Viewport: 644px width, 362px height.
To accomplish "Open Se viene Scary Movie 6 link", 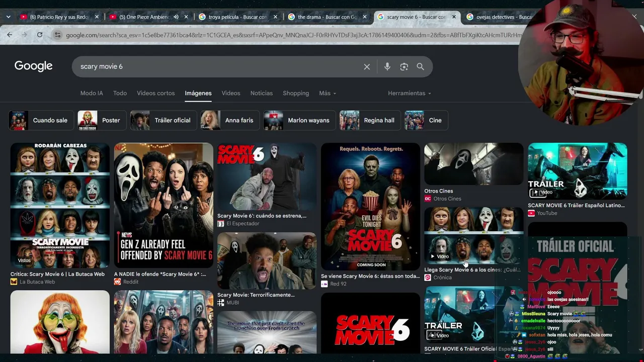I will click(x=370, y=277).
